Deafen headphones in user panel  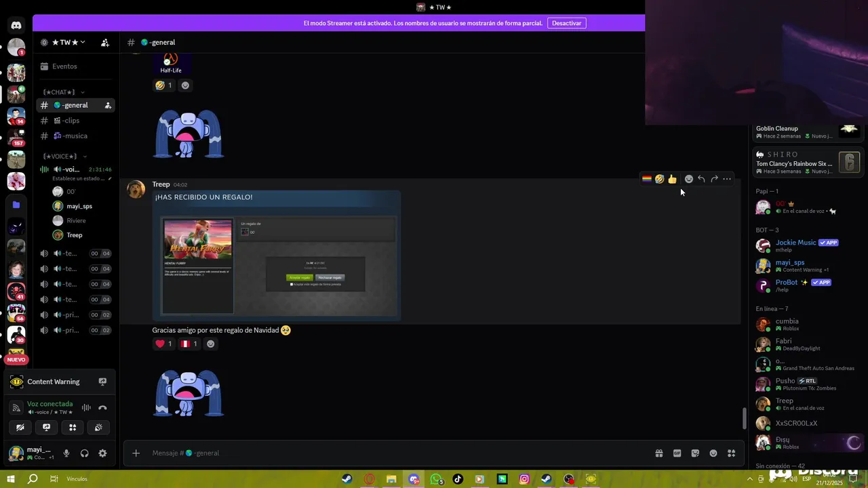click(x=85, y=453)
